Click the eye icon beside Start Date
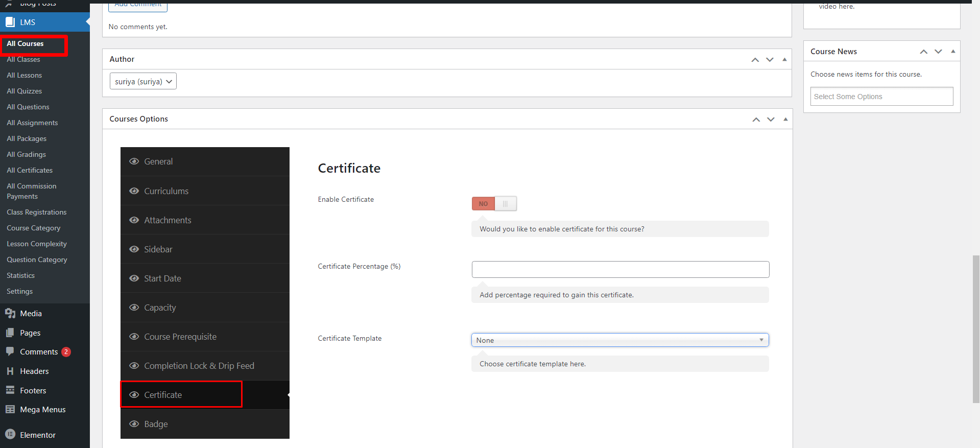980x448 pixels. pos(134,278)
